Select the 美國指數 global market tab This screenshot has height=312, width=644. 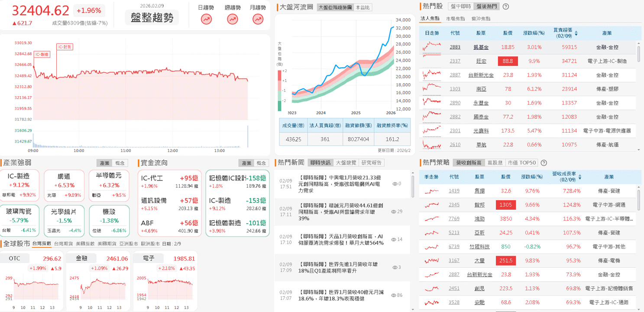[x=85, y=244]
